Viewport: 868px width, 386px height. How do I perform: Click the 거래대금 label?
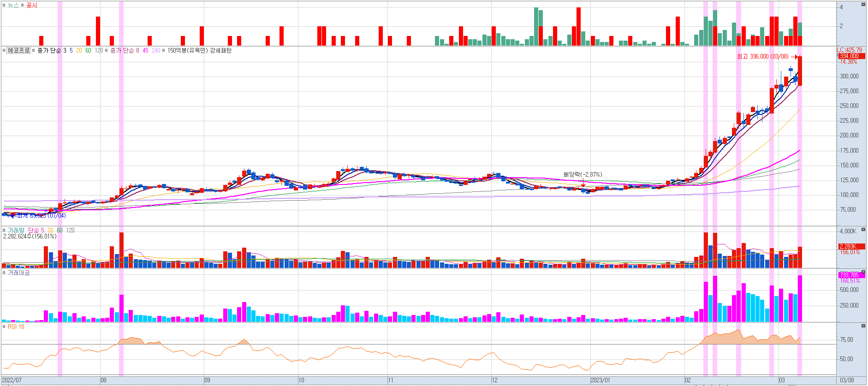point(19,273)
